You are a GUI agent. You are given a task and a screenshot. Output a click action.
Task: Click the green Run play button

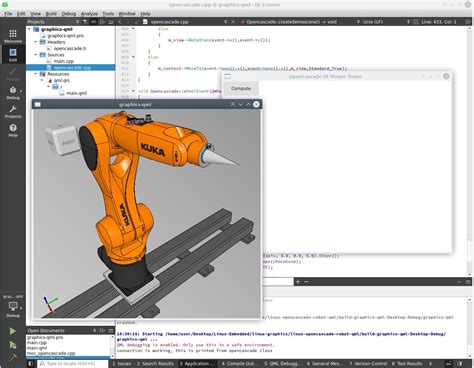tap(13, 331)
